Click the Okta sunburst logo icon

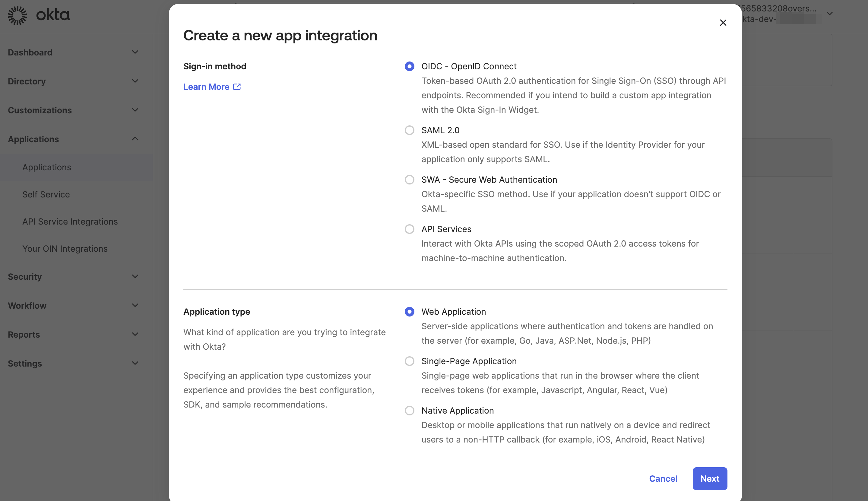tap(17, 15)
